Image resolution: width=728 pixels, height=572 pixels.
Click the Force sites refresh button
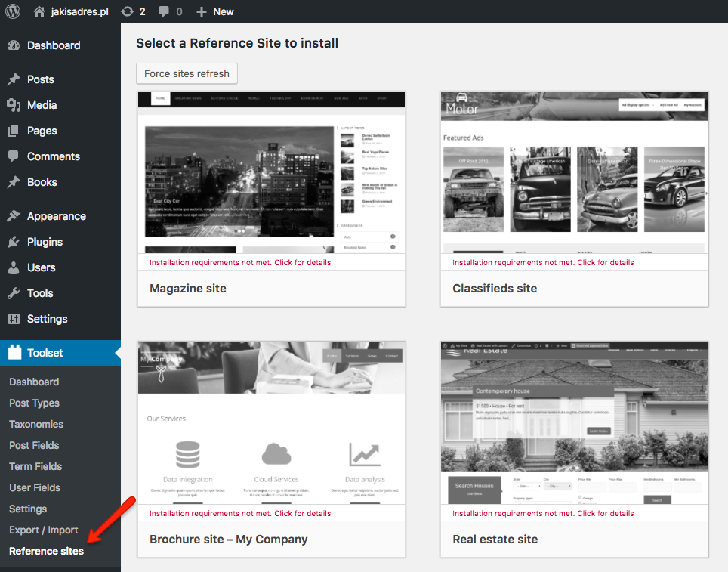187,73
